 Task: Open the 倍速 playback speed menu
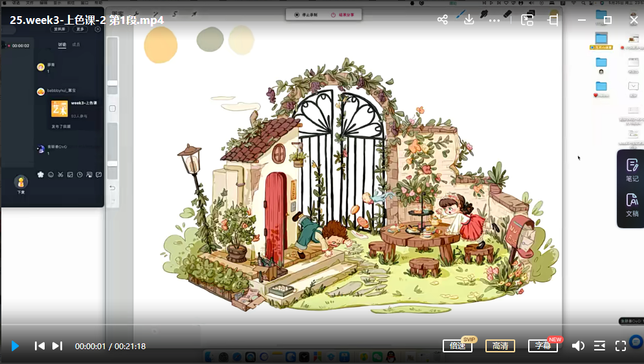coord(458,346)
